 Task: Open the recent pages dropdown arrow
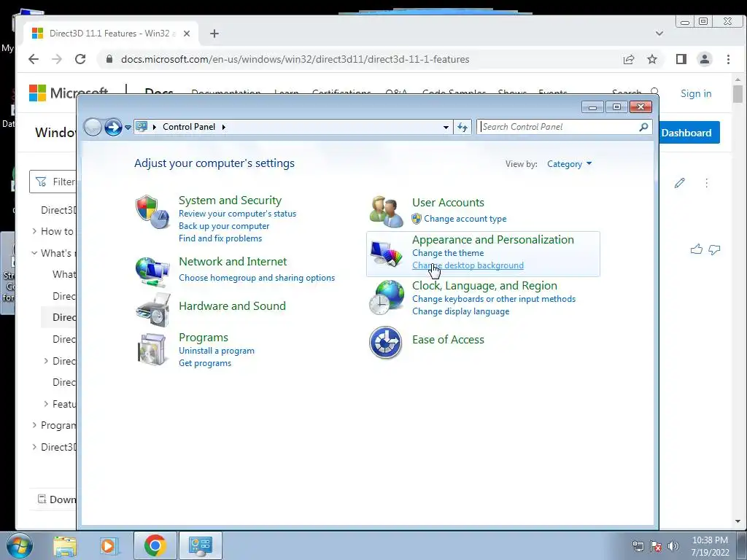pyautogui.click(x=128, y=127)
